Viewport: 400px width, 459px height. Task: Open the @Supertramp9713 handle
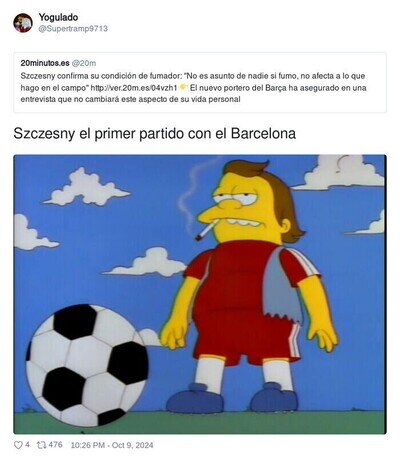click(73, 29)
